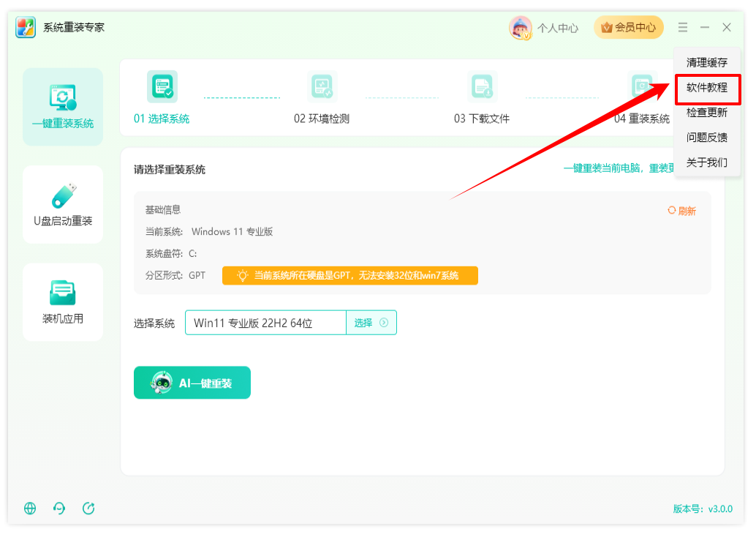Click text Windows 11 专业版
This screenshot has height=540, width=756.
[233, 232]
